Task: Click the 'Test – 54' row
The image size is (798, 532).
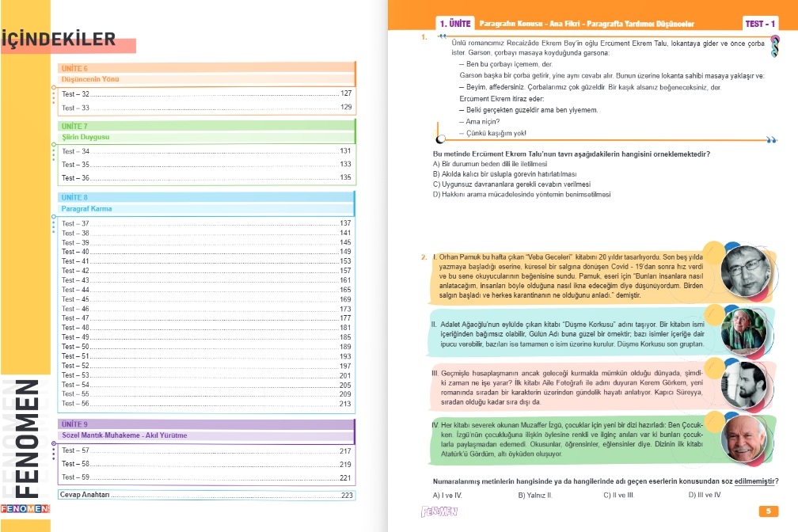Action: point(206,385)
